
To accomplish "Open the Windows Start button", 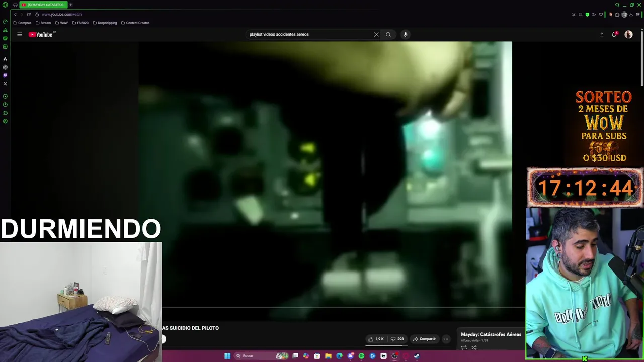I will 227,356.
